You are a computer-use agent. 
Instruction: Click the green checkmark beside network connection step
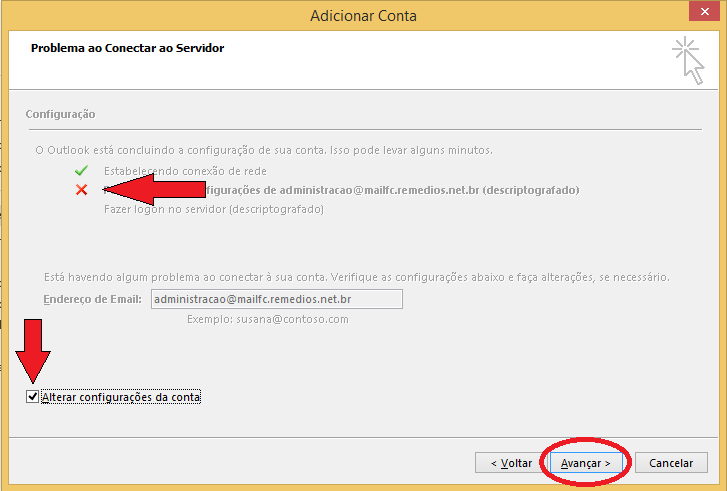(81, 171)
